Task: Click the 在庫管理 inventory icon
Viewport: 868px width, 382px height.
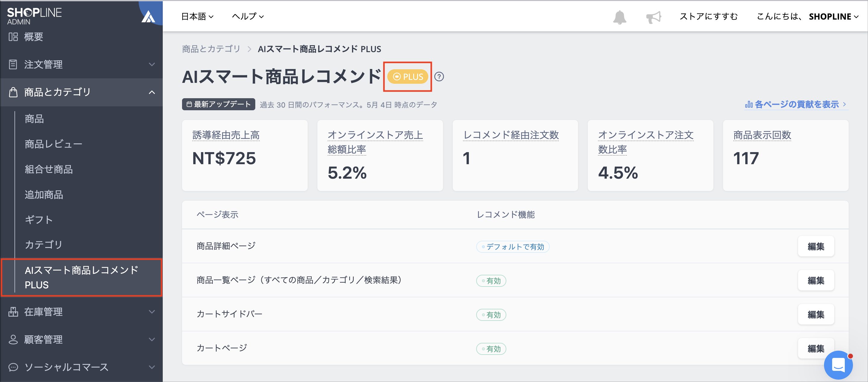Action: pos(13,312)
